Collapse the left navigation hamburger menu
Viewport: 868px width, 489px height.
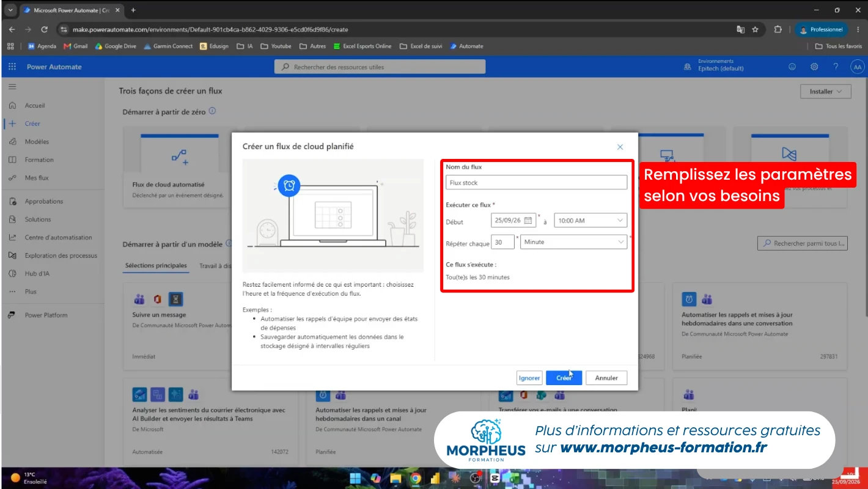[12, 87]
